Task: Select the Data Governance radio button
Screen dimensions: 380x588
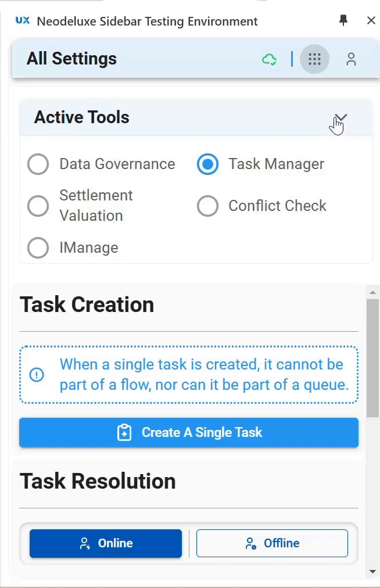Action: (38, 164)
